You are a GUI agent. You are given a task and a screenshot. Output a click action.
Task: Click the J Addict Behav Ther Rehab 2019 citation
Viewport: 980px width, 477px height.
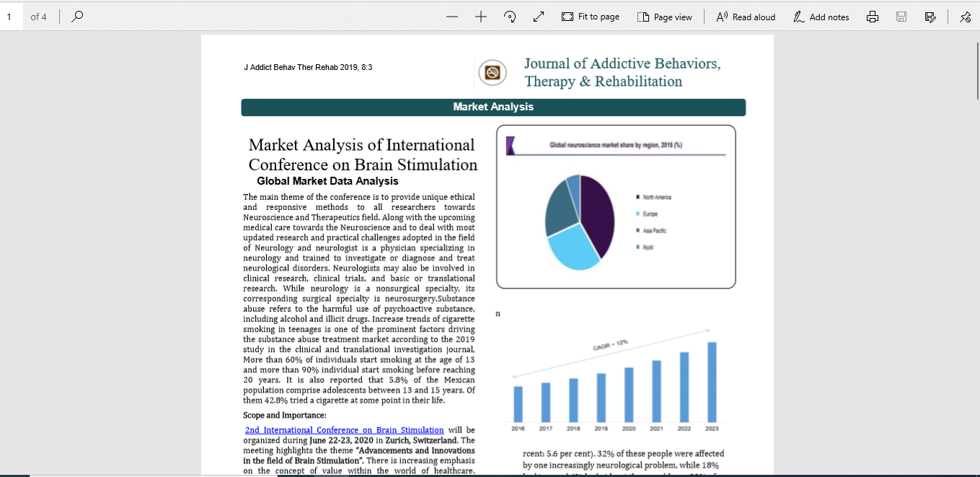click(x=308, y=67)
